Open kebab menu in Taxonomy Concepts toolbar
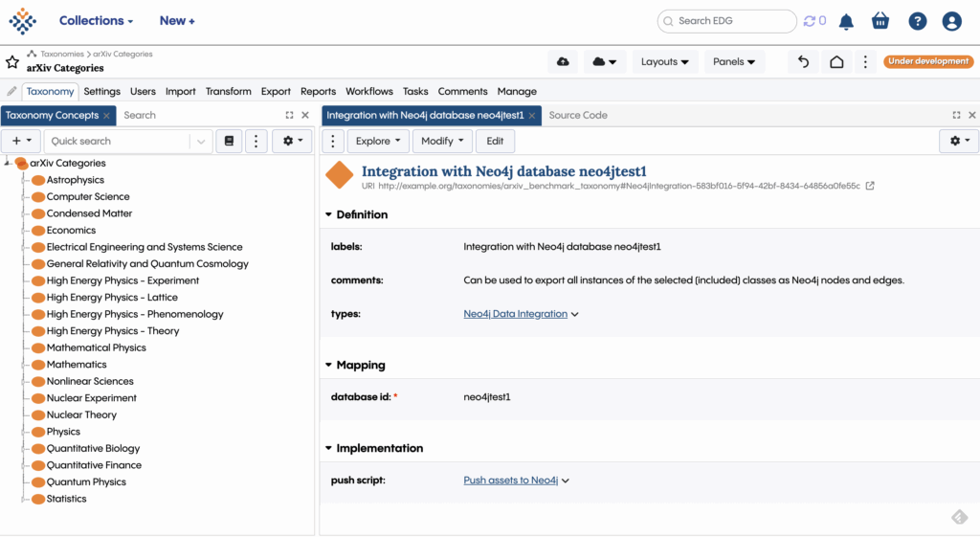Viewport: 980px width, 537px height. tap(256, 142)
